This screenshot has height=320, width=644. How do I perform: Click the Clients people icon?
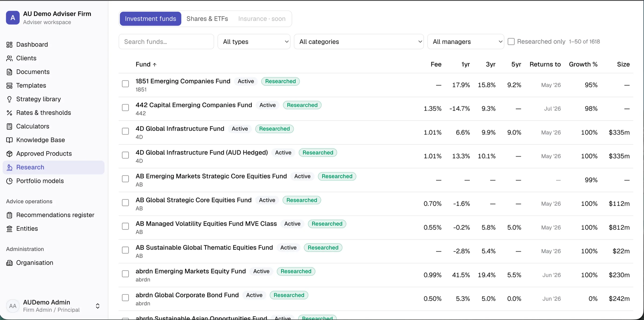pyautogui.click(x=9, y=58)
